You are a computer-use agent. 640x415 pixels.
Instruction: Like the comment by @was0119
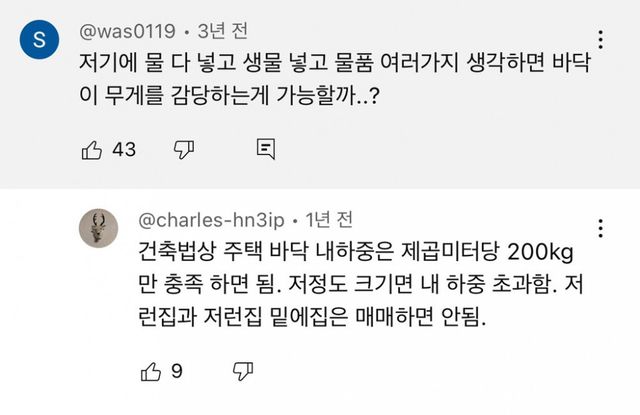point(92,149)
